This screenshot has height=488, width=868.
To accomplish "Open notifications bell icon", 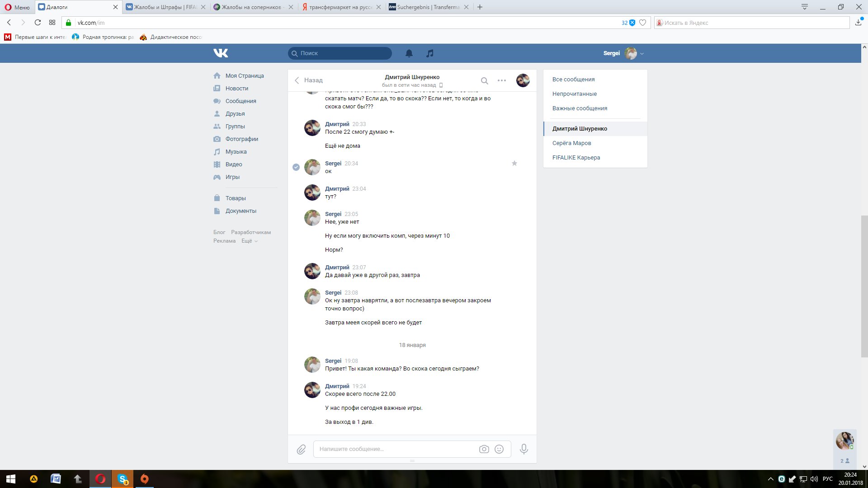I will 409,53.
